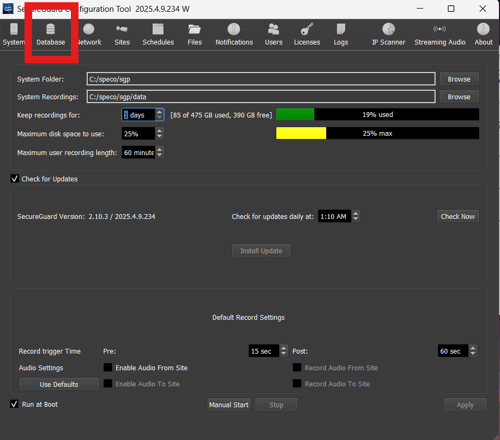Open the Notifications tab
The width and height of the screenshot is (500, 440).
tap(234, 34)
